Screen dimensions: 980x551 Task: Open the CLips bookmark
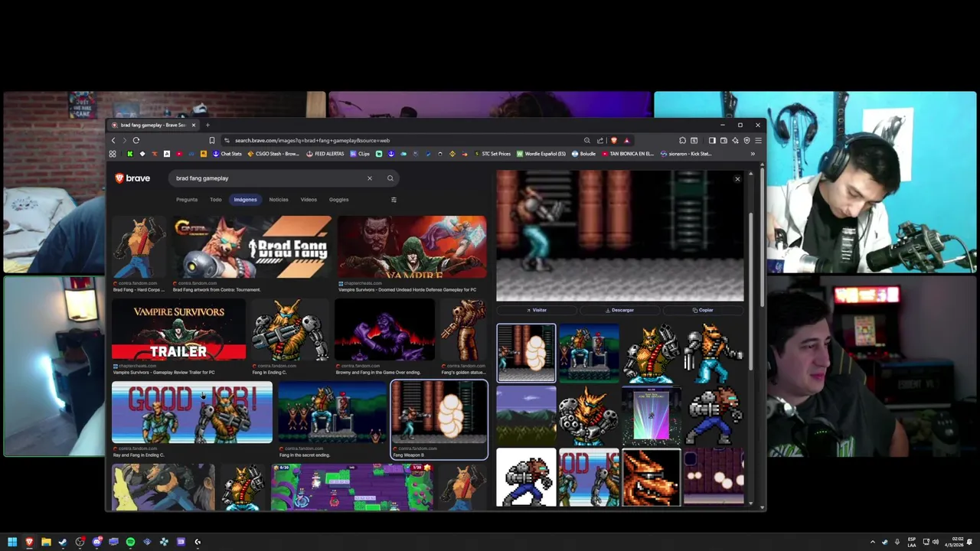click(360, 154)
